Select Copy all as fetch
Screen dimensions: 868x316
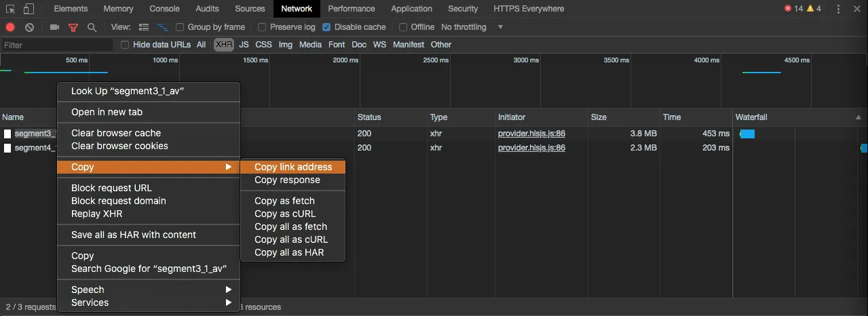click(x=293, y=226)
